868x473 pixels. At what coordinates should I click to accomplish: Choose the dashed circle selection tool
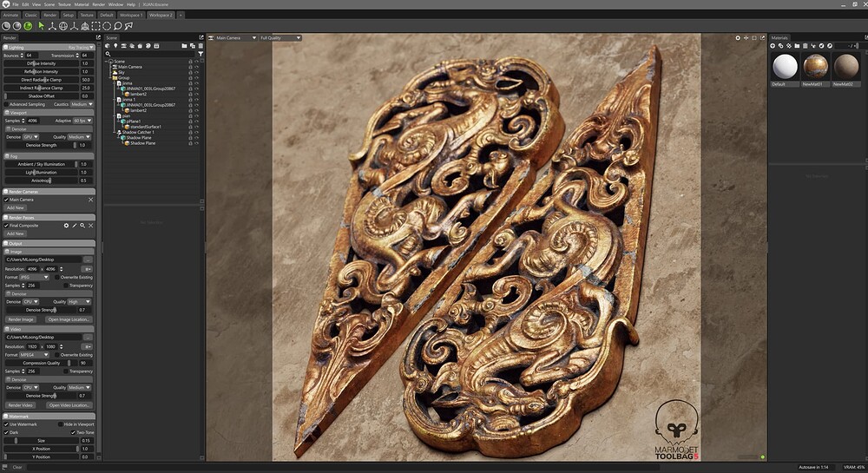coord(106,26)
